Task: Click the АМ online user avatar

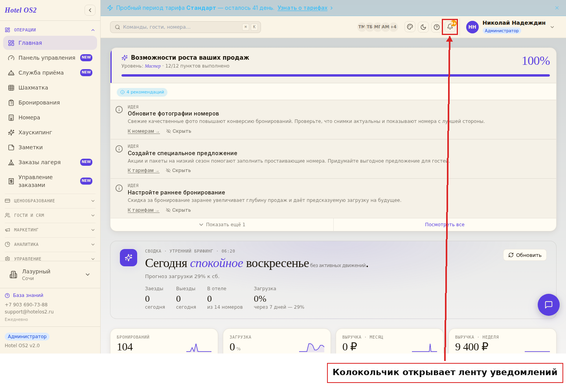Action: [385, 27]
